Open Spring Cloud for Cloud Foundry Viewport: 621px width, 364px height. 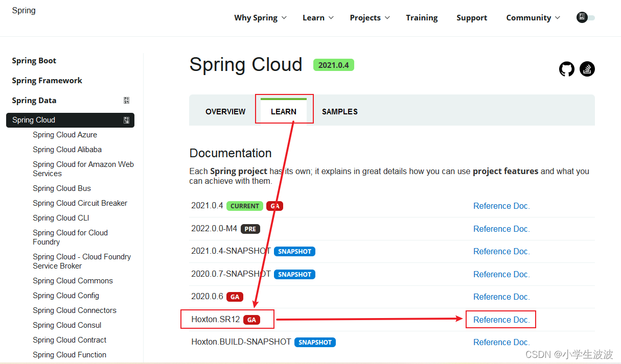click(71, 237)
